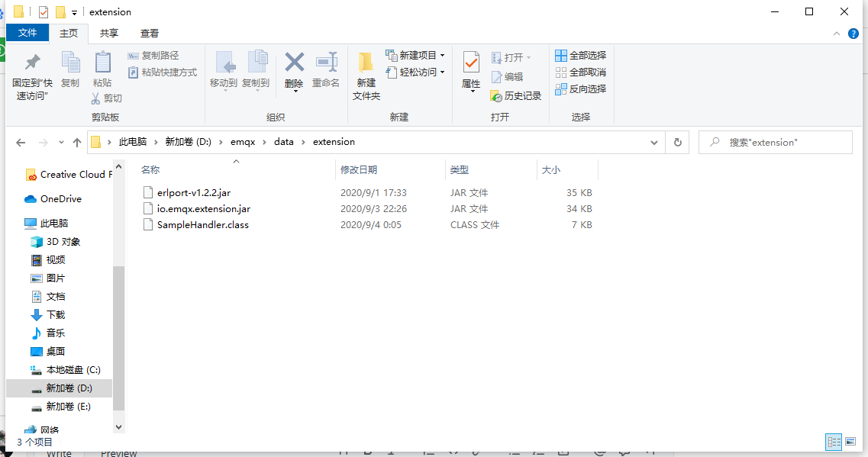Click Select none (全部取消)

581,72
